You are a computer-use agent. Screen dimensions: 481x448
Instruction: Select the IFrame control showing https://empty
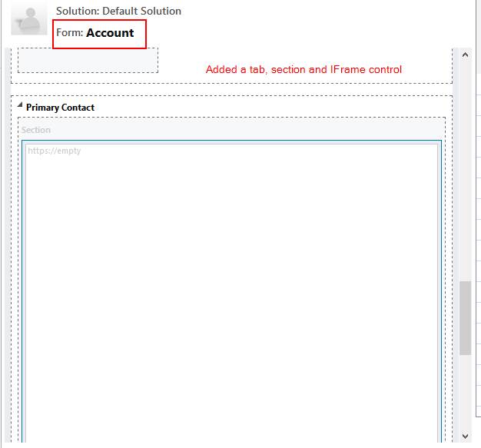pyautogui.click(x=231, y=292)
